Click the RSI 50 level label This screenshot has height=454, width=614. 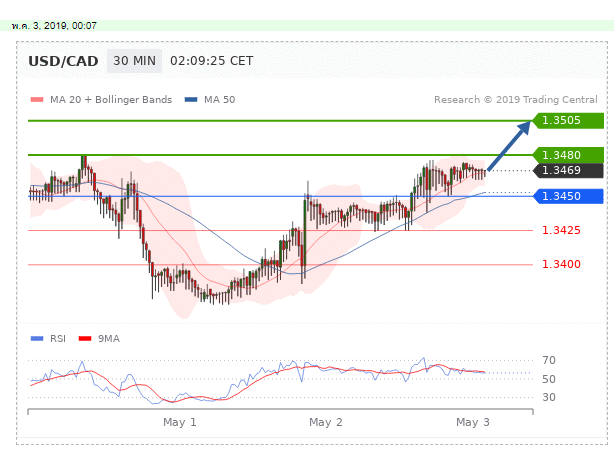tap(549, 379)
